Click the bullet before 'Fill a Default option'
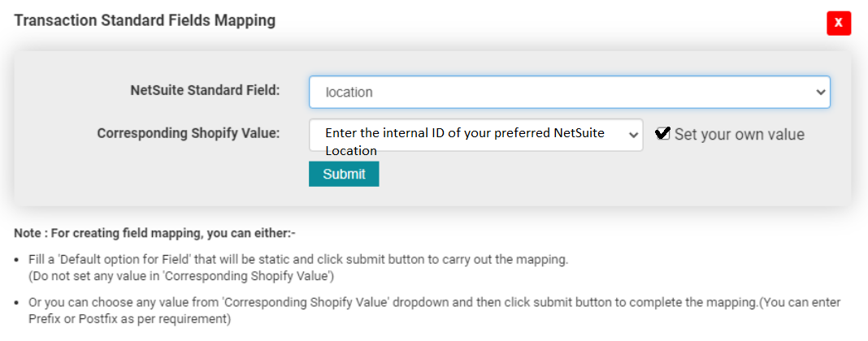This screenshot has width=868, height=341. pyautogui.click(x=18, y=261)
